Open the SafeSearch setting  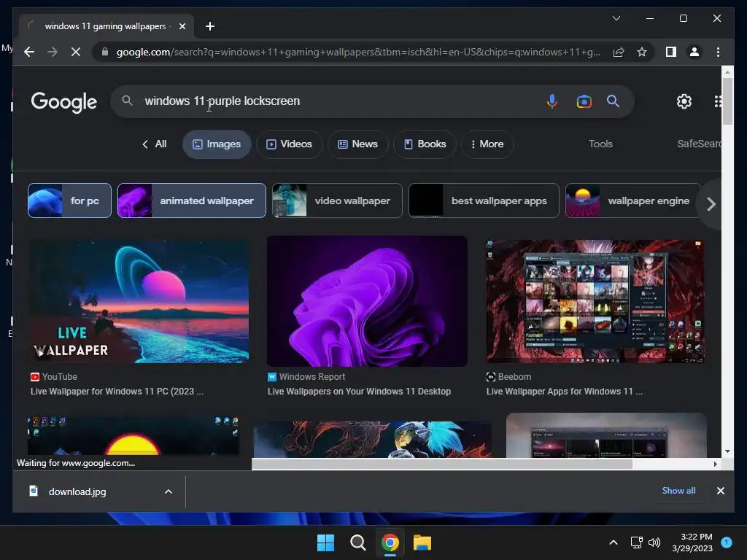coord(699,144)
